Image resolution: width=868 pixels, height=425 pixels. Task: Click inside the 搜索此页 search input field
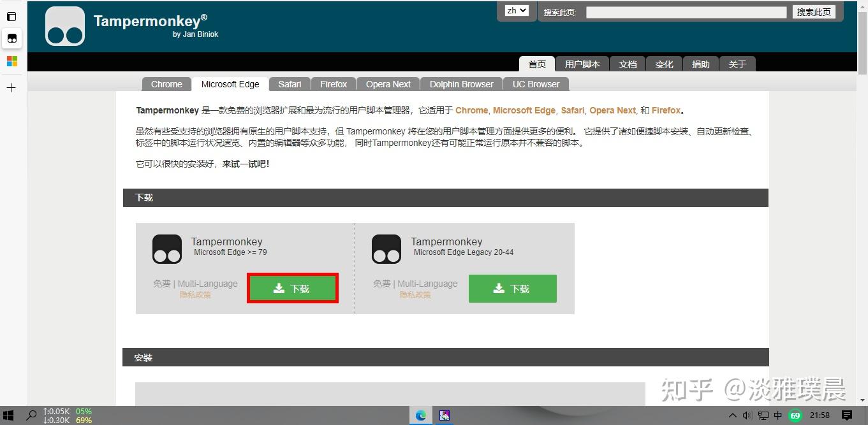click(686, 11)
